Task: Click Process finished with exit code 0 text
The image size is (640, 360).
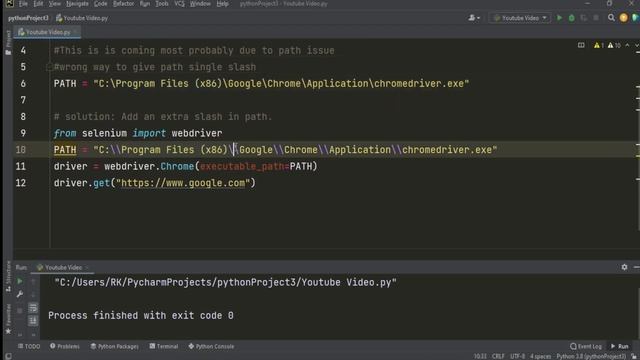Action: coord(141,316)
